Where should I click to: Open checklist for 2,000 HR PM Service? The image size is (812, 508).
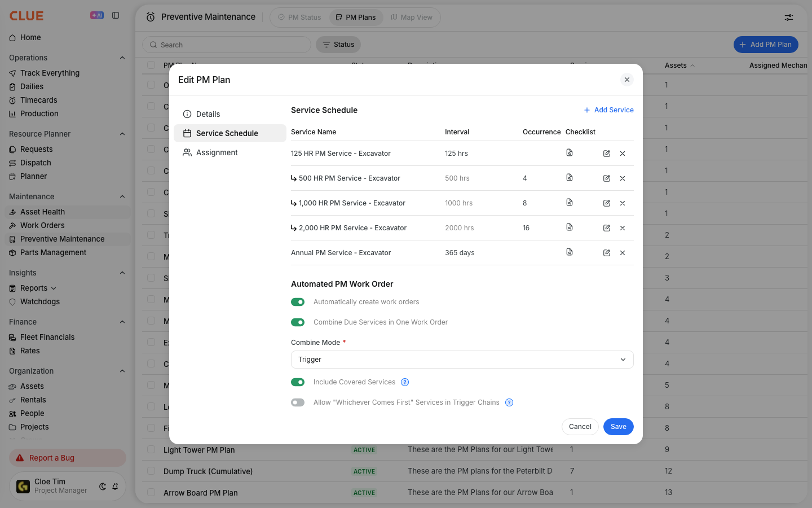(570, 227)
